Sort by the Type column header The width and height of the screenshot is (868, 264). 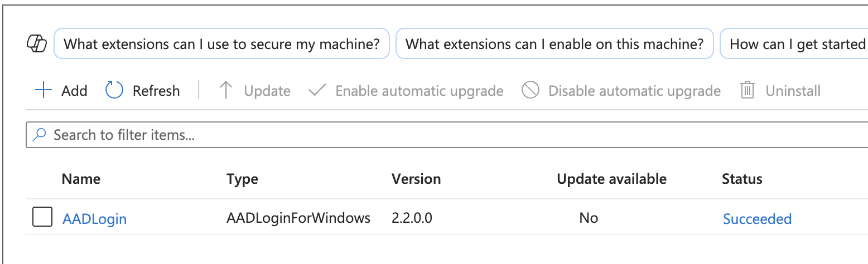click(x=242, y=179)
